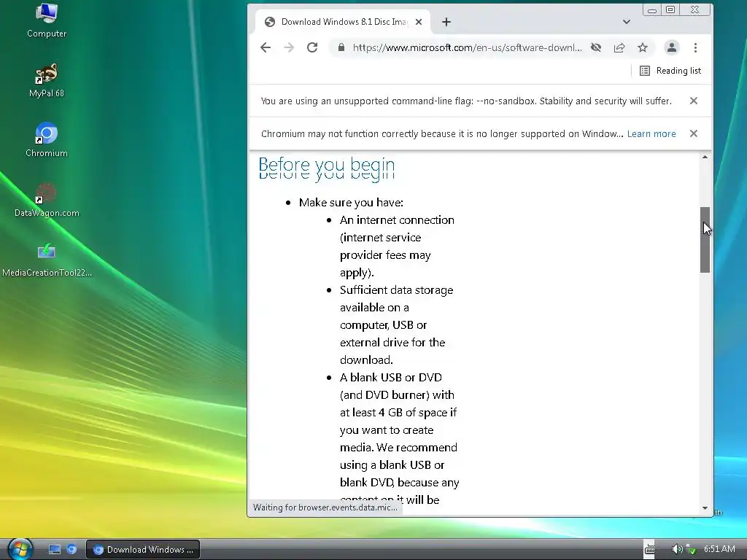Click the scrollbar down arrow

[x=705, y=508]
